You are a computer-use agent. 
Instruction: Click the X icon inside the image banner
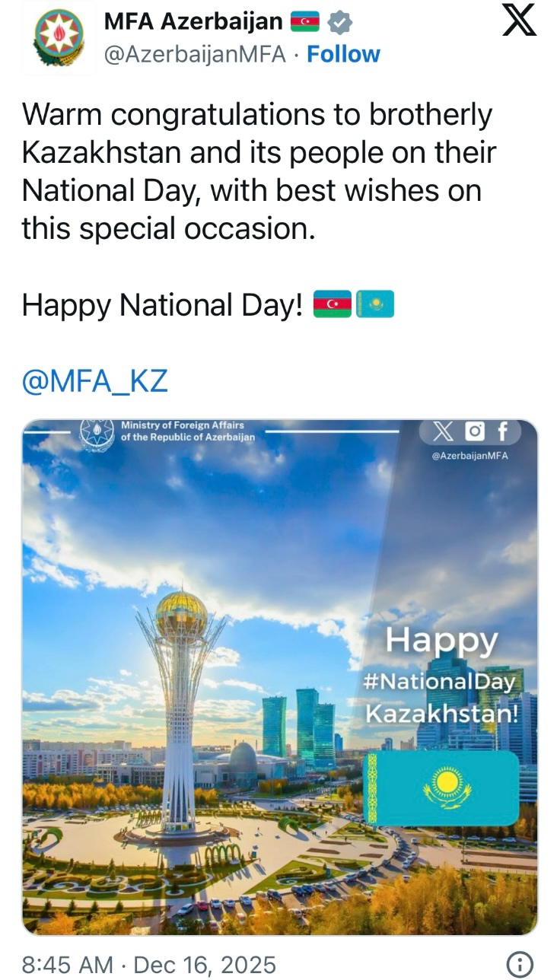pos(443,432)
